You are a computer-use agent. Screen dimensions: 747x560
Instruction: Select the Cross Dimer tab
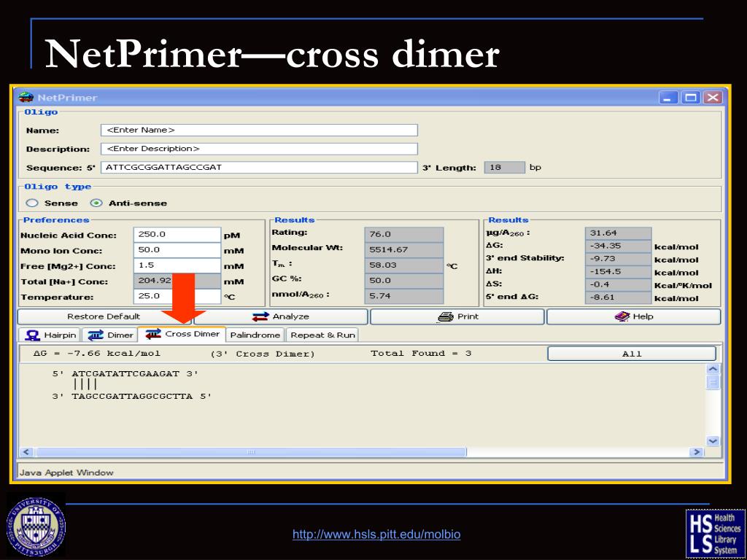(182, 334)
